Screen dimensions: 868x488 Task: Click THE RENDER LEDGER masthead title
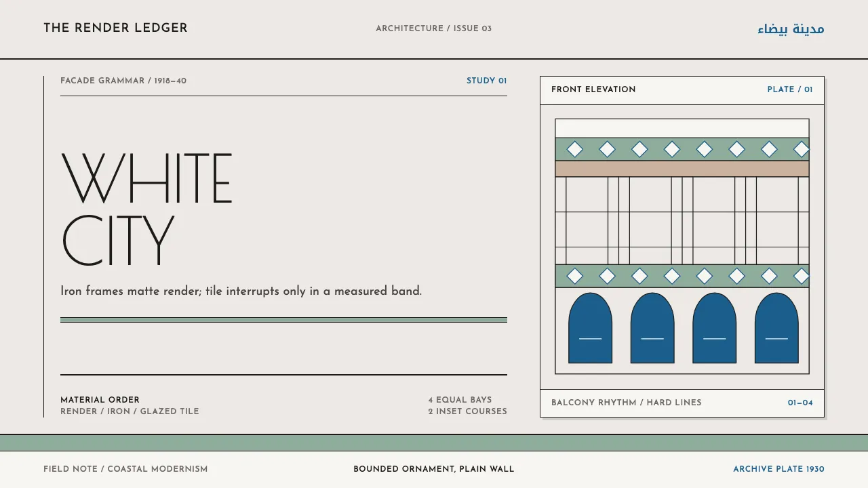point(115,28)
